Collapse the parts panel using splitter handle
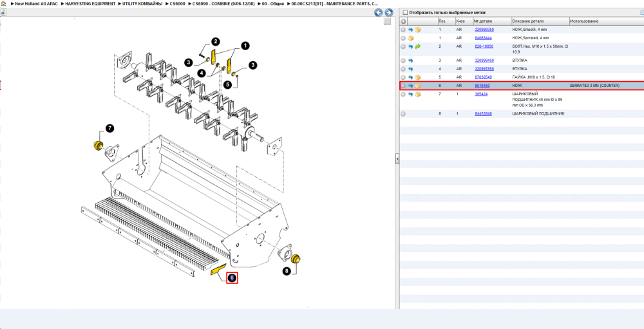This screenshot has height=329, width=644. coord(397,159)
